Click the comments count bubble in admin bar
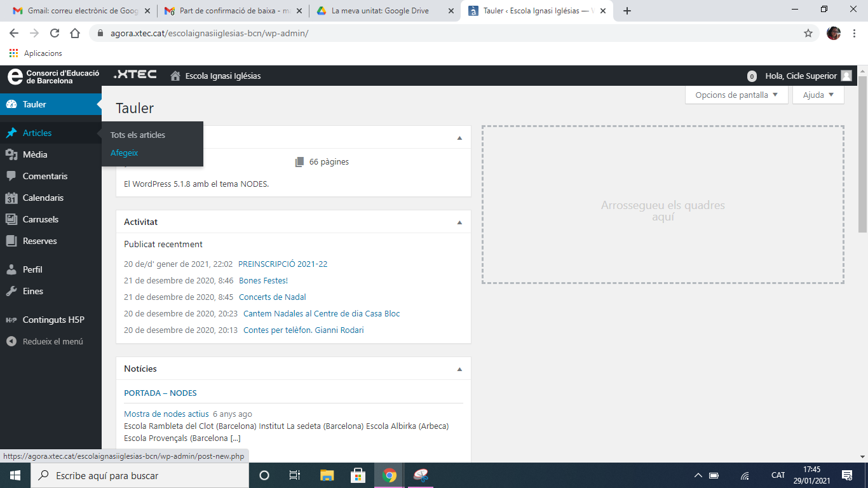 752,76
